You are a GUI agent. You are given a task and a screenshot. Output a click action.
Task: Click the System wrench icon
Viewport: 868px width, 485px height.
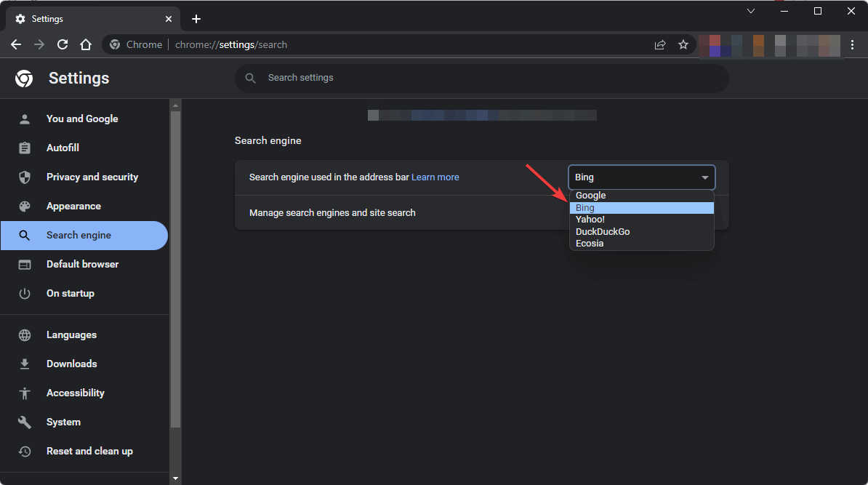point(25,422)
